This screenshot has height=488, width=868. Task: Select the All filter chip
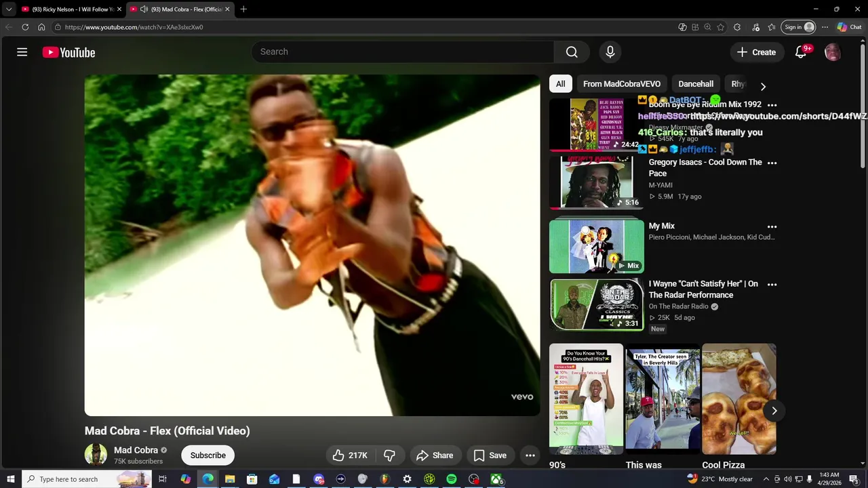tap(560, 84)
